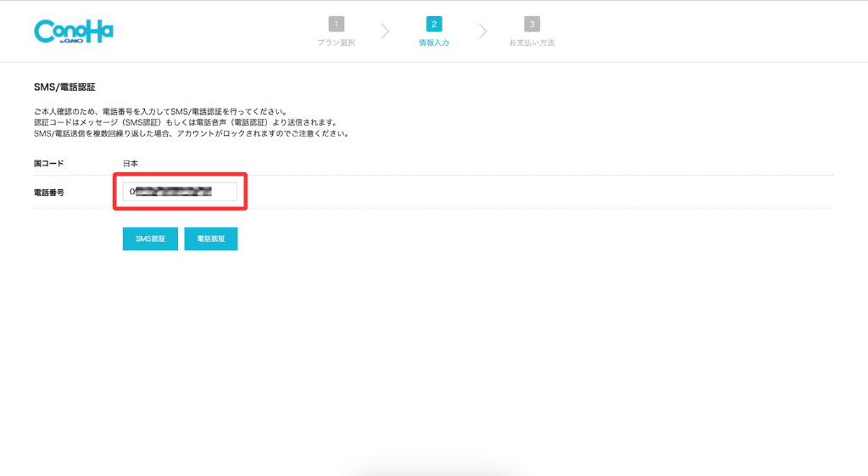Click the 国コード label
868x476 pixels.
pyautogui.click(x=48, y=164)
